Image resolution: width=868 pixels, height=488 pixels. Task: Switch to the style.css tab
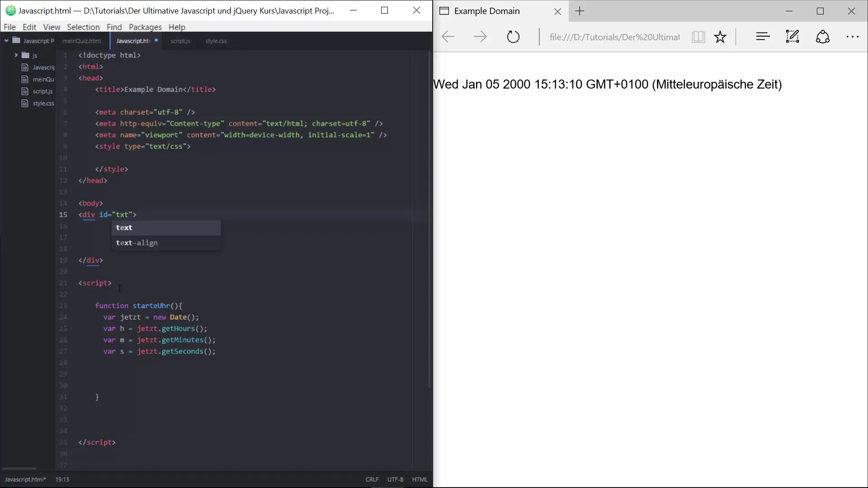pyautogui.click(x=216, y=41)
